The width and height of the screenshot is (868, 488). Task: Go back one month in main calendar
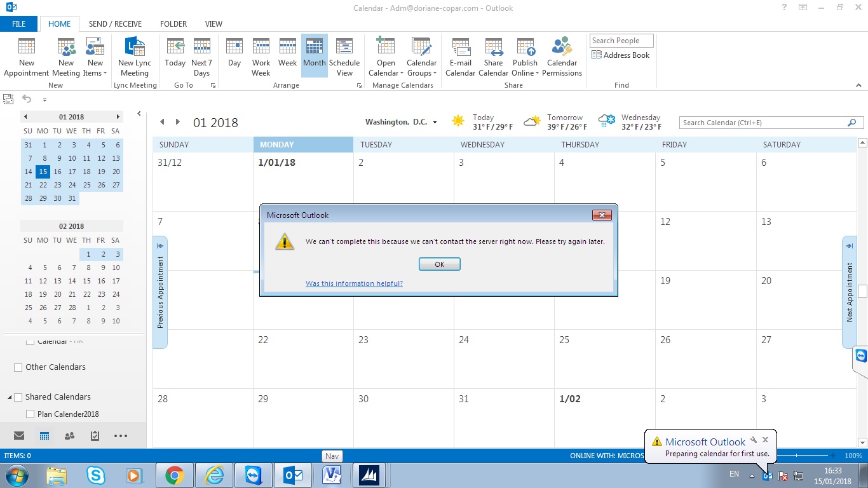162,122
